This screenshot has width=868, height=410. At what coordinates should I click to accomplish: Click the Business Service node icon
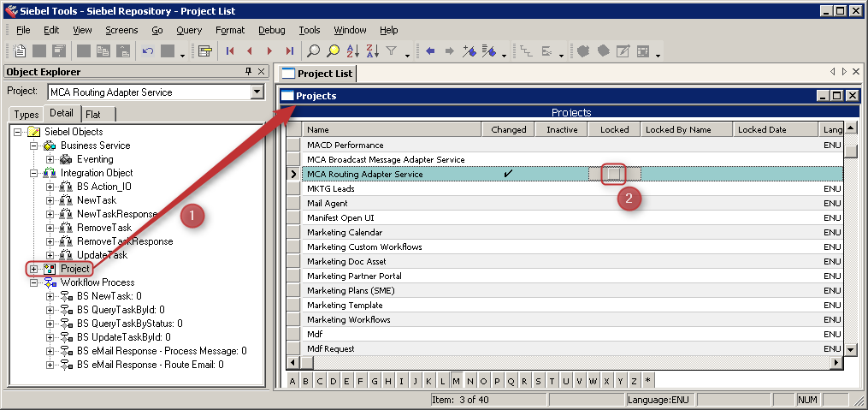51,146
